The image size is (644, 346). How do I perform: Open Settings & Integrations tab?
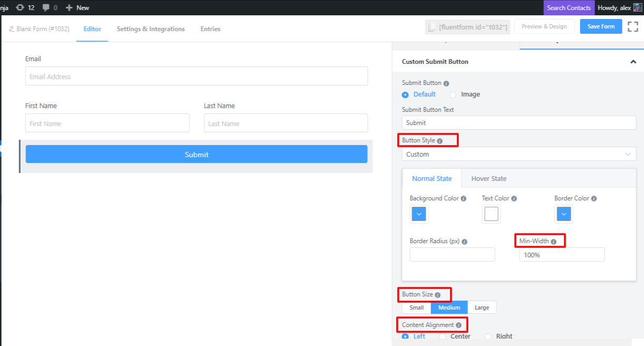150,29
